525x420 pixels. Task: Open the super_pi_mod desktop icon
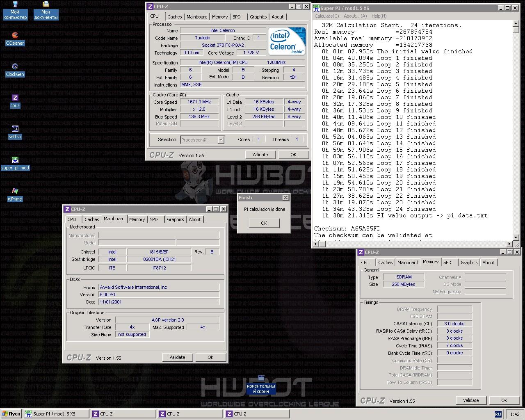click(x=15, y=163)
